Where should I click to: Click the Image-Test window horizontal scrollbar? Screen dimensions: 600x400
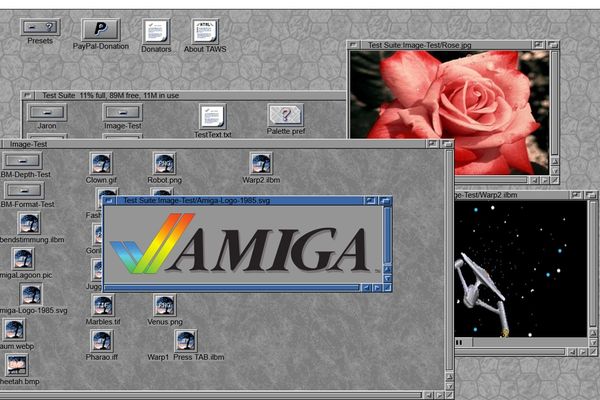point(210,395)
